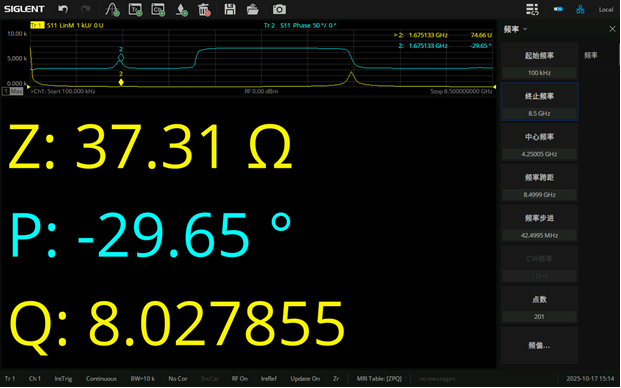Select the Tr 1 trace label
The height and width of the screenshot is (388, 621).
tap(37, 25)
